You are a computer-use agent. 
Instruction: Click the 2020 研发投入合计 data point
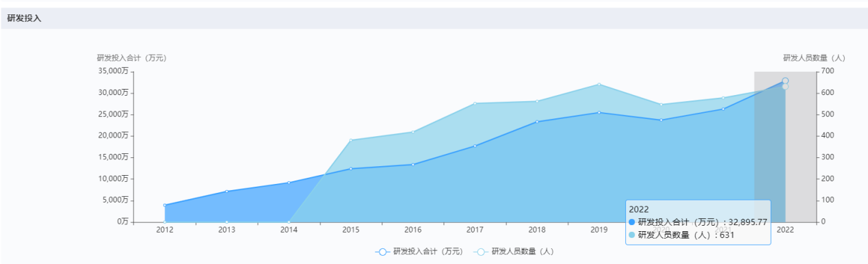[x=661, y=120]
